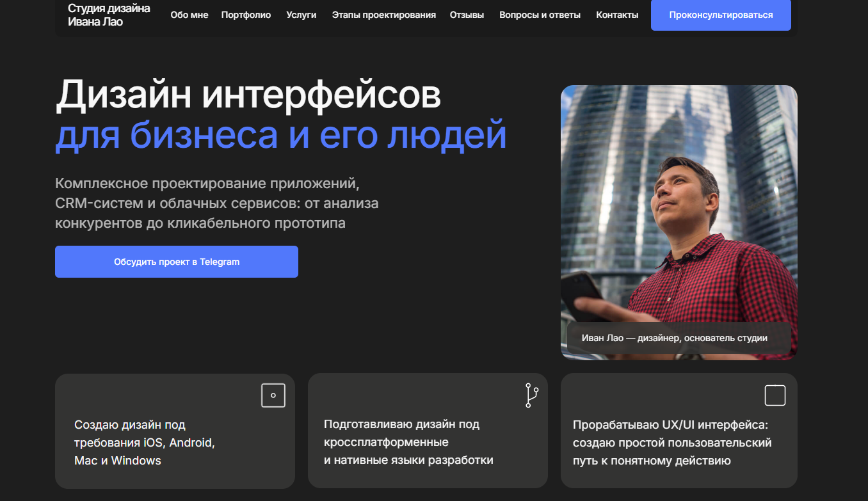The image size is (868, 501).
Task: Click the headline Дизайн интерфейсов
Action: (x=250, y=96)
